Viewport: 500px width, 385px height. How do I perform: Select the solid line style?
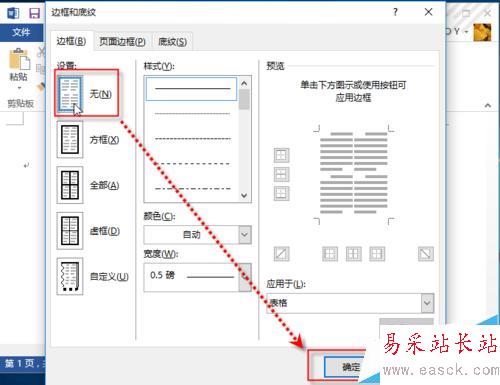(192, 89)
